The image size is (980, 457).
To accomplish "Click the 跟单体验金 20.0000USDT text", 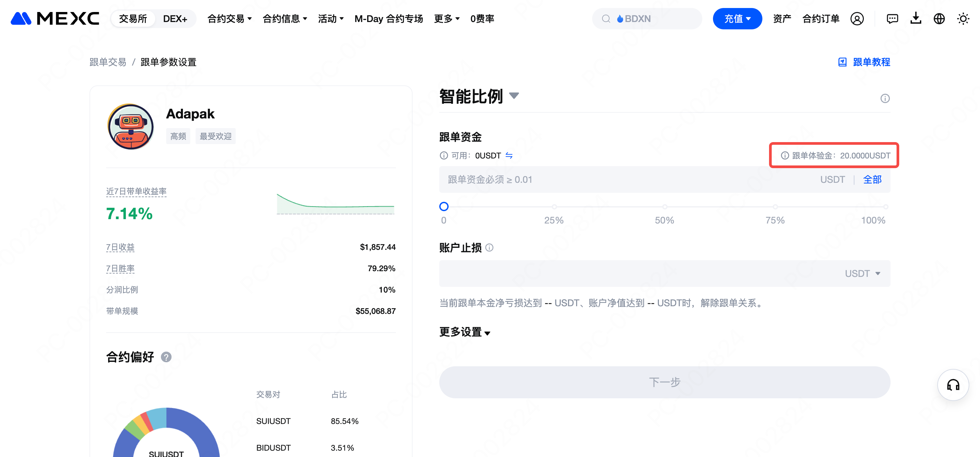I will pos(841,155).
